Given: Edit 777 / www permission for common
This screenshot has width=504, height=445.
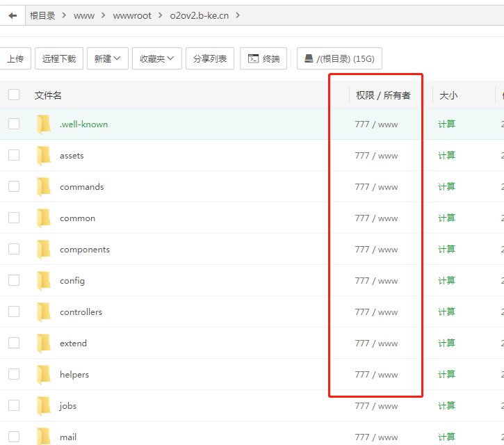Looking at the screenshot, I should (x=376, y=218).
